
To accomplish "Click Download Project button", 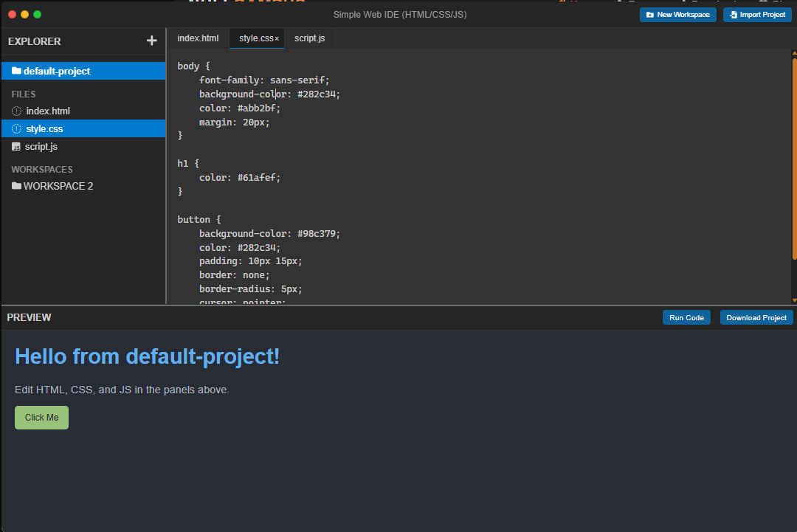I will [756, 317].
